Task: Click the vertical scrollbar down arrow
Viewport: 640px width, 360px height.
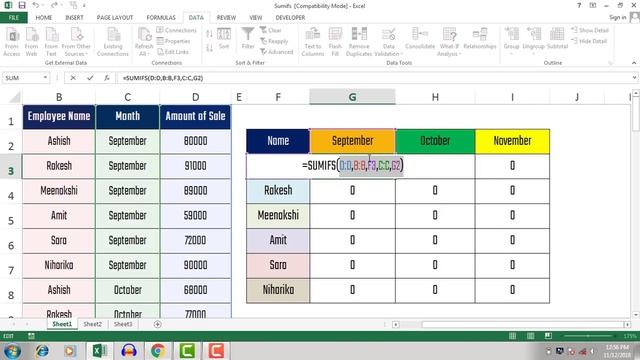Action: tap(636, 315)
